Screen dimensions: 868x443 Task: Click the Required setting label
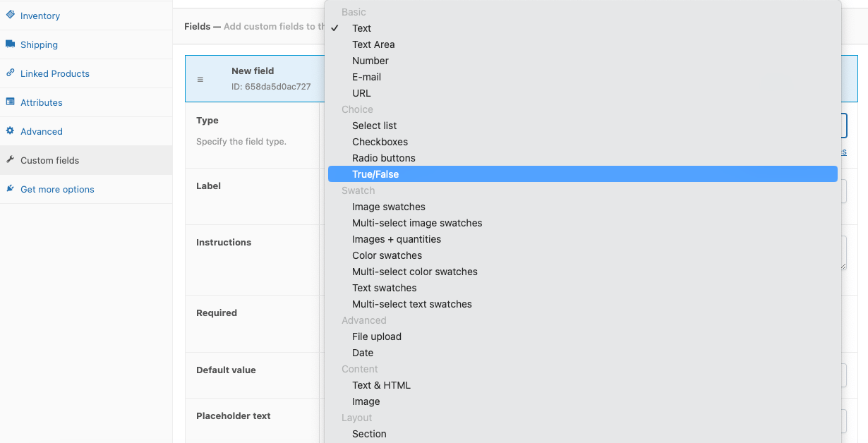(217, 313)
